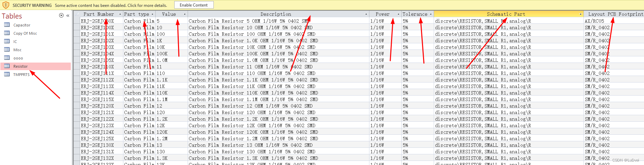Open the TMPPRTS table icon

7,74
